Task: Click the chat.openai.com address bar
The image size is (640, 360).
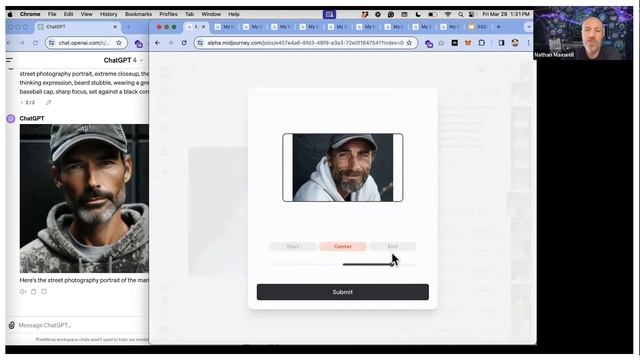Action: point(86,43)
